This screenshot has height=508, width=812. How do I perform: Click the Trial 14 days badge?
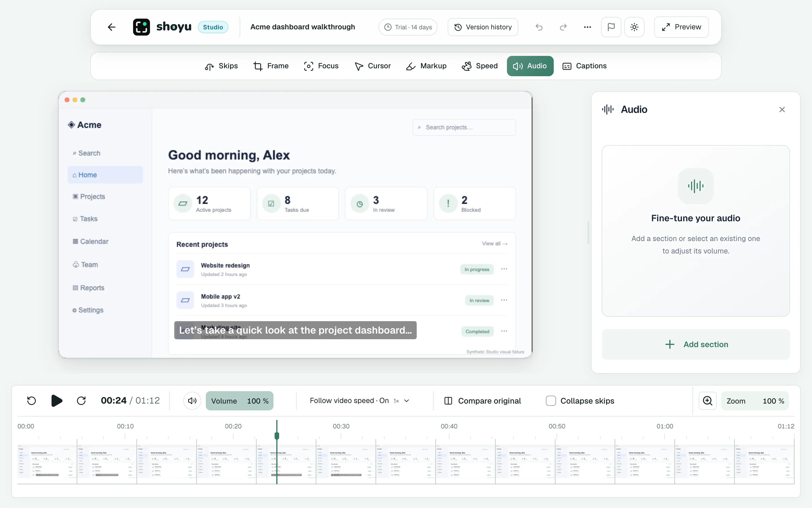point(408,27)
